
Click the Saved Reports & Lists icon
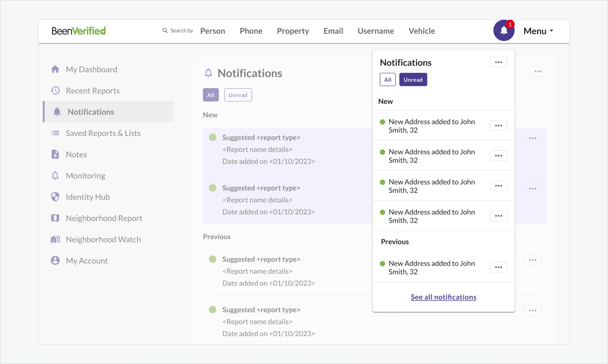tap(55, 133)
